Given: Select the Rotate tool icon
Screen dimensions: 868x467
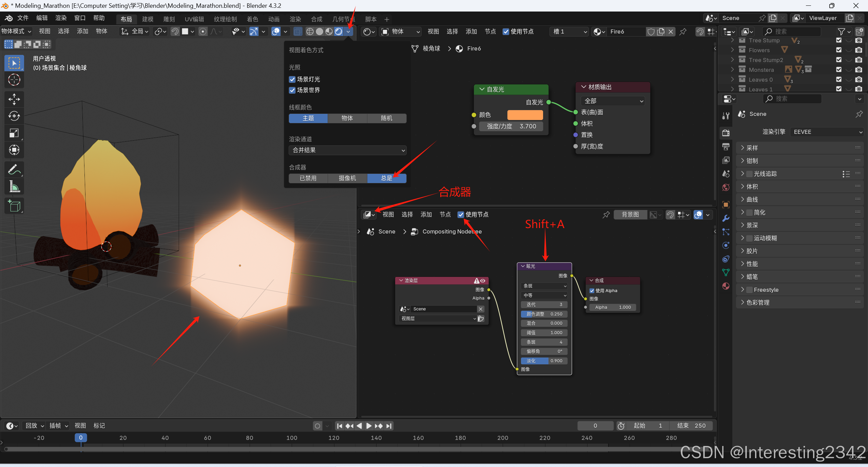Looking at the screenshot, I should pyautogui.click(x=14, y=116).
